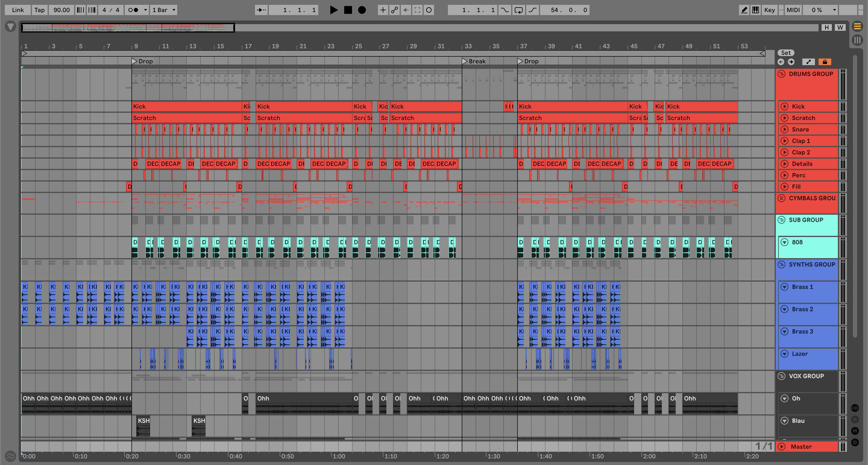Click the W optimize width button

coord(840,27)
